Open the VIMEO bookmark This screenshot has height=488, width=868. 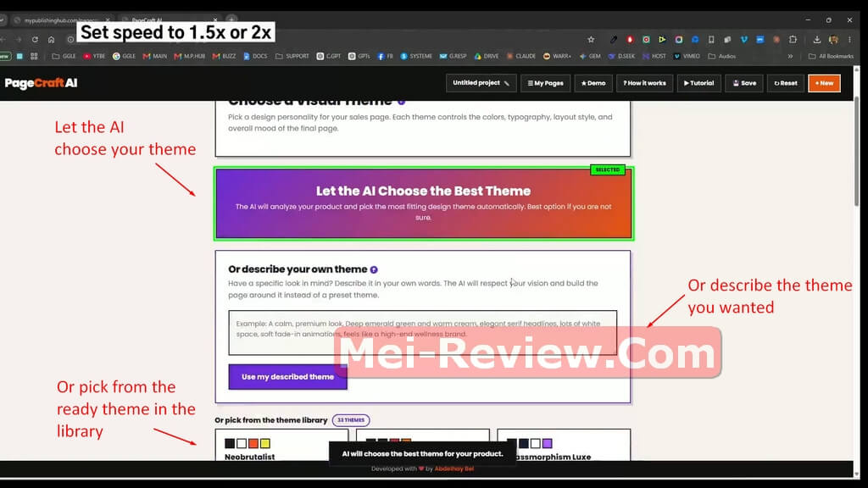coord(687,56)
